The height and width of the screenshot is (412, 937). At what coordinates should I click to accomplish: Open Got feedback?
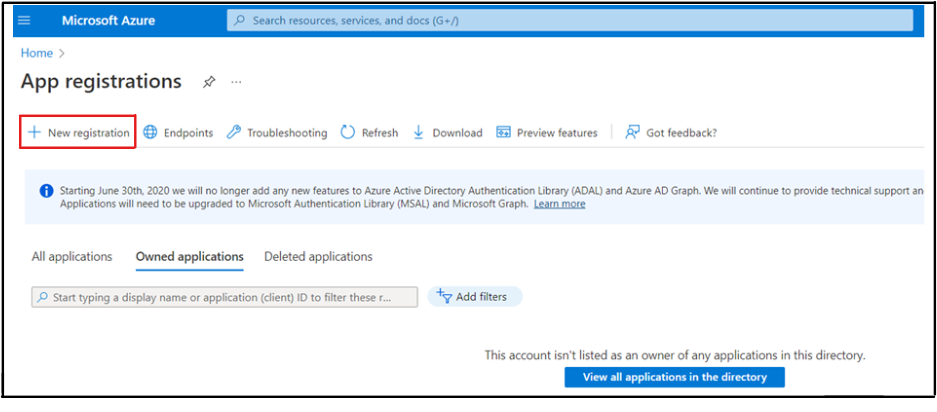670,133
